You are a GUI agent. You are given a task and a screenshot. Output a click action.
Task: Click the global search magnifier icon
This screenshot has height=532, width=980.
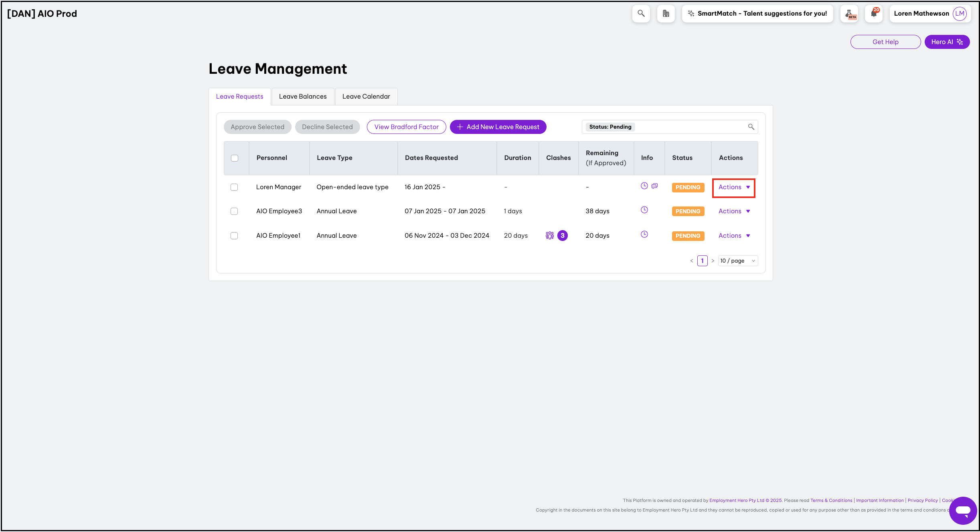click(641, 14)
